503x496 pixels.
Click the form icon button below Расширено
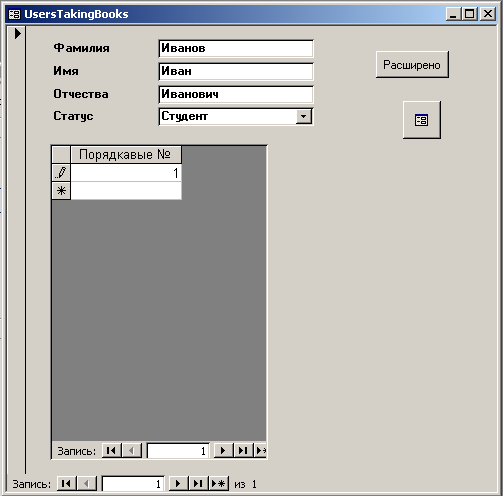[x=422, y=120]
